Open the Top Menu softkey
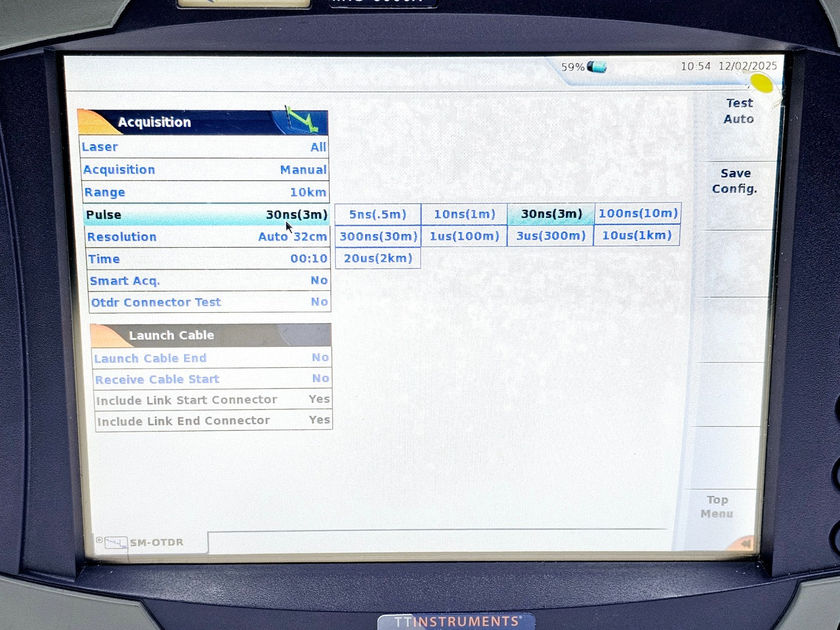Screen dimensions: 840x630 (x=717, y=507)
